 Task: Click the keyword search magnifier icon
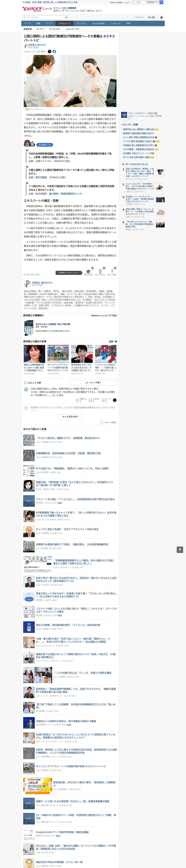66,18
